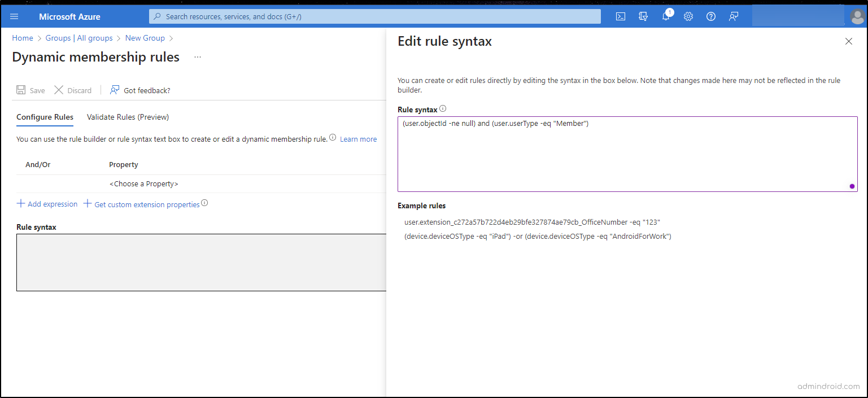Screen dimensions: 868x398
Task: Open the help question mark menu
Action: coord(710,16)
